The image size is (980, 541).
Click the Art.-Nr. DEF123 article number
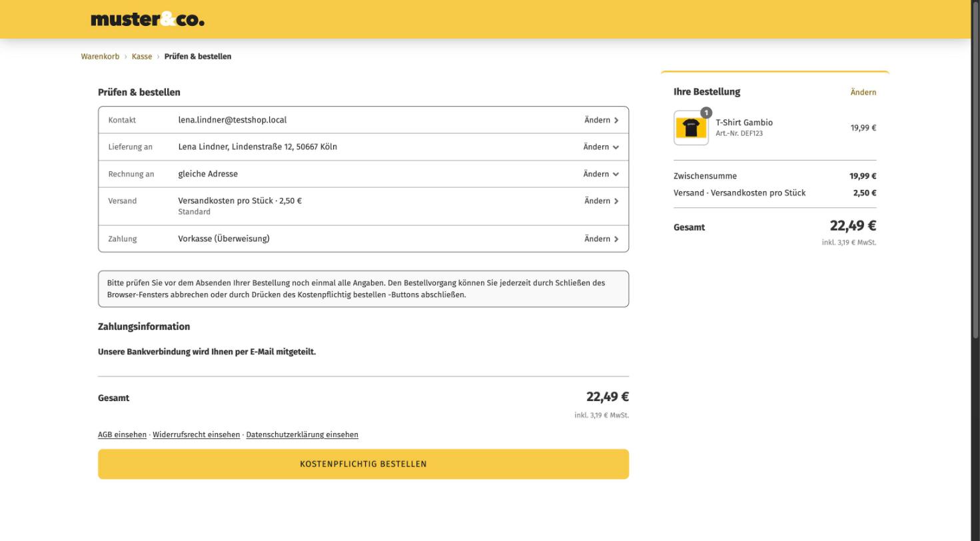739,133
